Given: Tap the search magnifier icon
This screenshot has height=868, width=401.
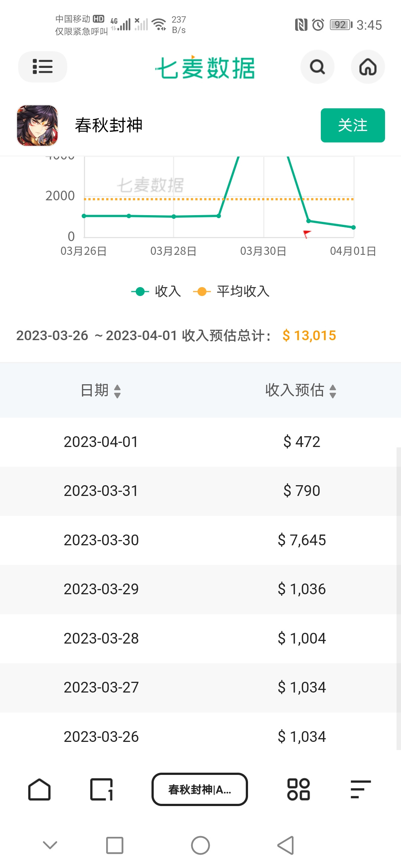Looking at the screenshot, I should click(x=317, y=67).
